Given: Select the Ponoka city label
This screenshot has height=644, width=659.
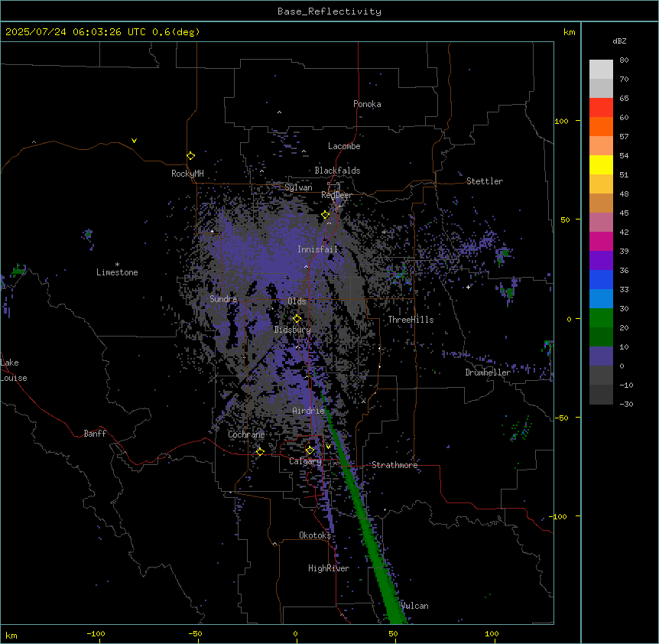Looking at the screenshot, I should (x=367, y=104).
